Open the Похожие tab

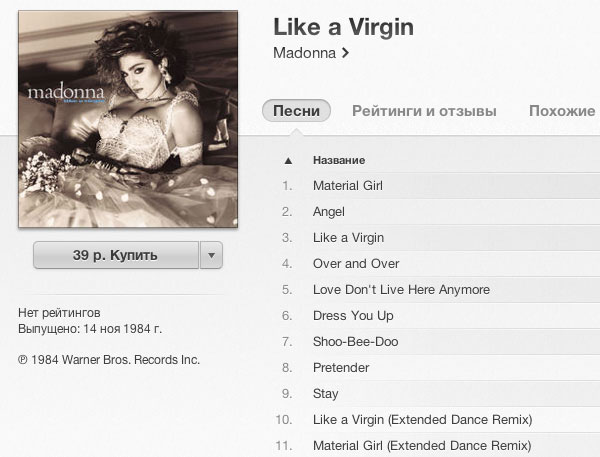tap(562, 111)
